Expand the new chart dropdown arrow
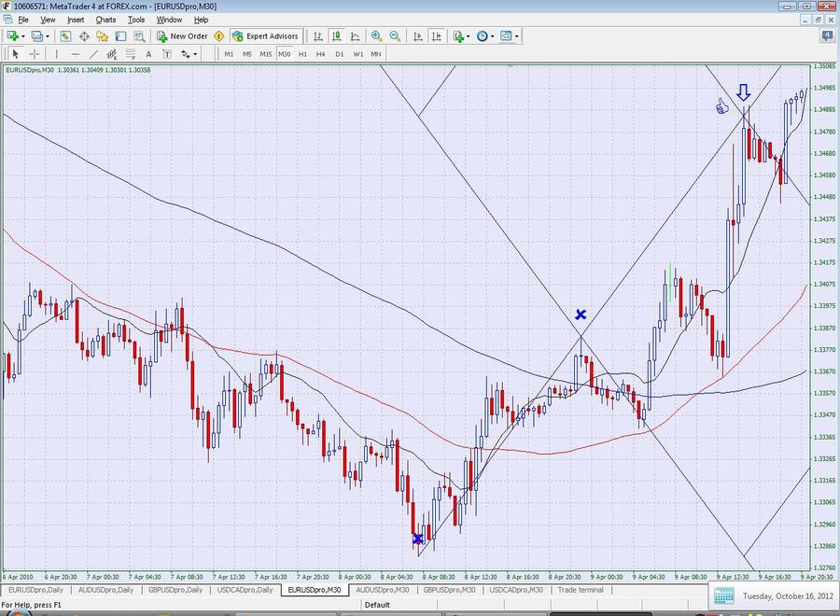Image resolution: width=840 pixels, height=616 pixels. 25,36
